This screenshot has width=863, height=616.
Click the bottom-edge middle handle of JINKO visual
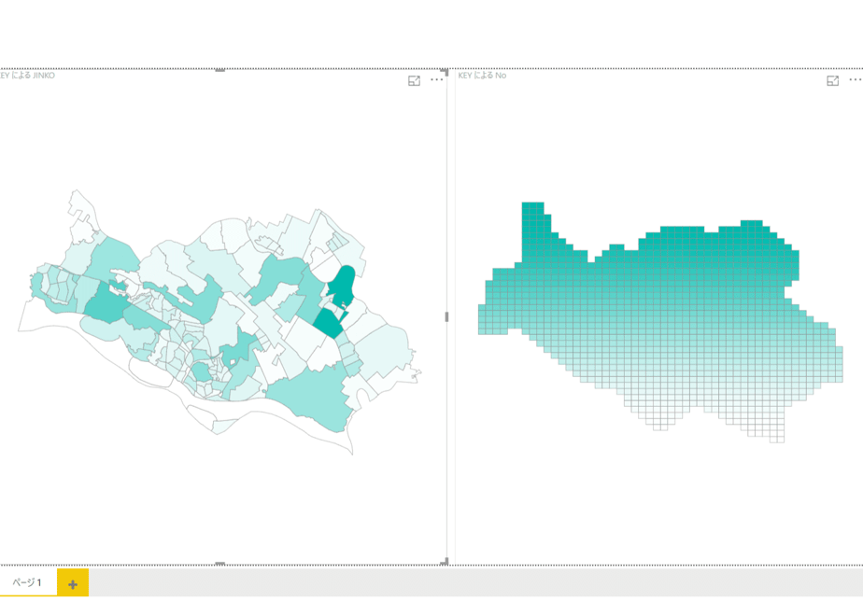point(219,564)
